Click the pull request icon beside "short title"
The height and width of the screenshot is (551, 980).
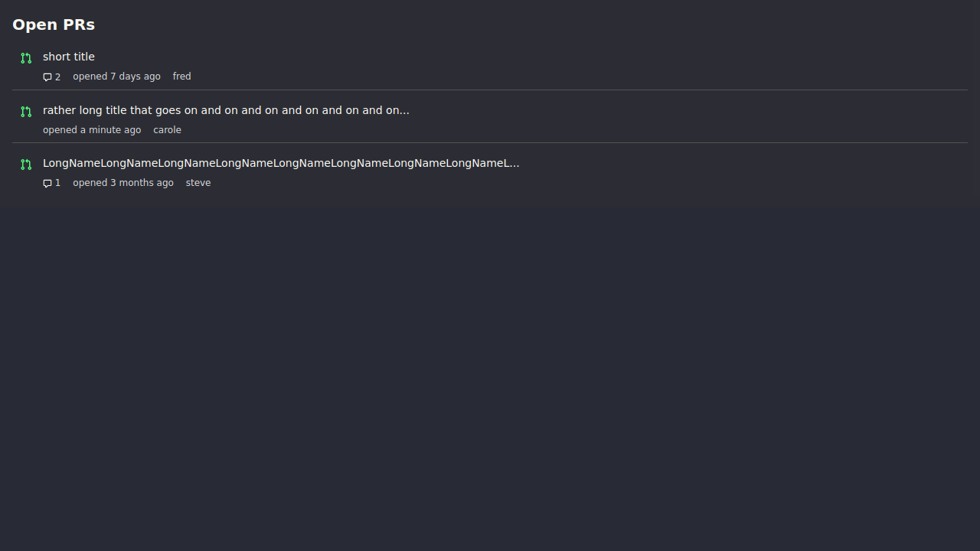pyautogui.click(x=26, y=58)
